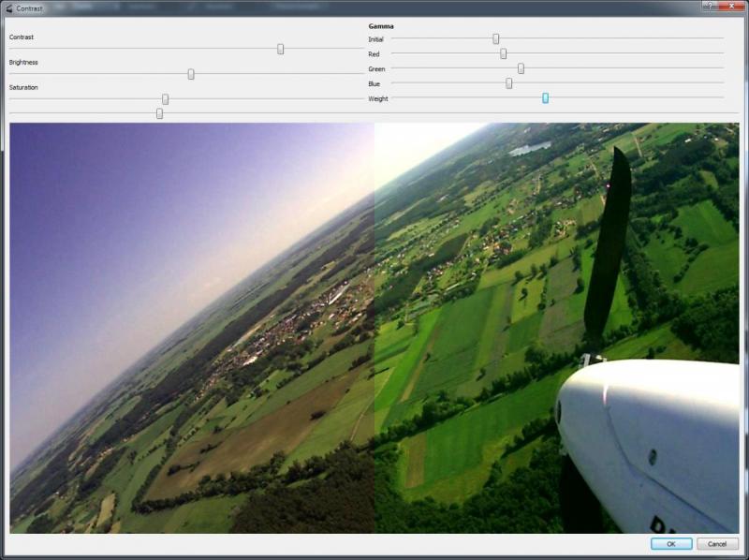Click the far left end of Contrast track
Image resolution: width=749 pixels, height=560 pixels.
click(x=11, y=49)
